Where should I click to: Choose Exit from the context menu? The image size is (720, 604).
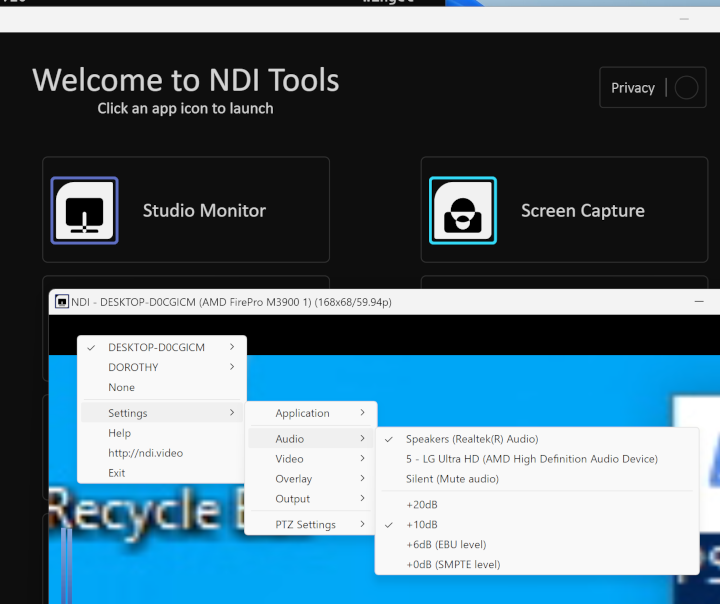tap(162, 473)
